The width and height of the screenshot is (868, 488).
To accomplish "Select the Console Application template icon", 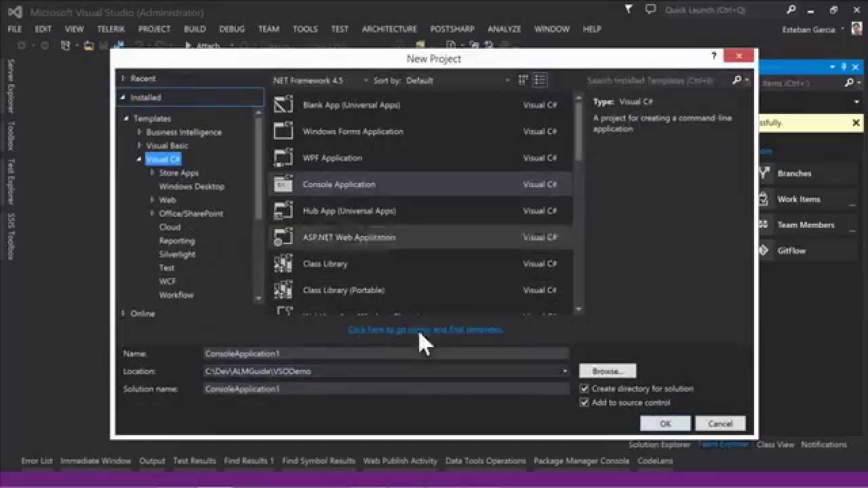I will 283,184.
